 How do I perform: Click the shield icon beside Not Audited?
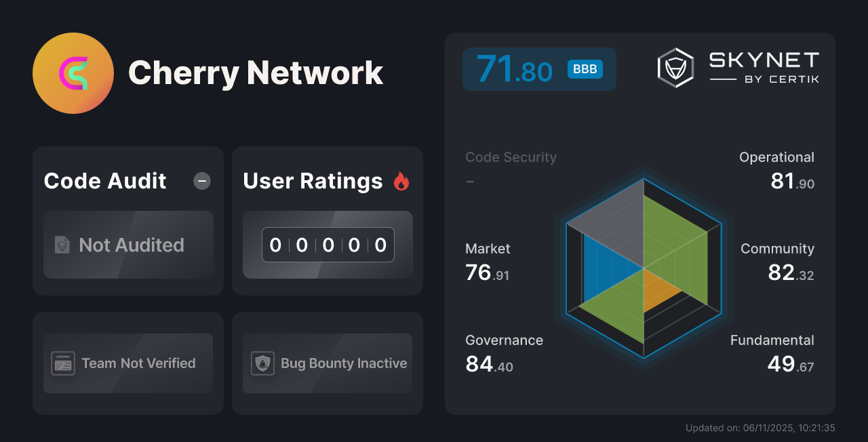pos(61,245)
